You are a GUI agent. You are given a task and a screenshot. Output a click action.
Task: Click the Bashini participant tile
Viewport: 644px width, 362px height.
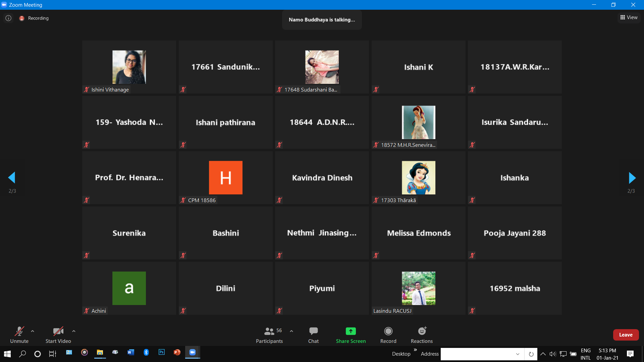pos(226,233)
